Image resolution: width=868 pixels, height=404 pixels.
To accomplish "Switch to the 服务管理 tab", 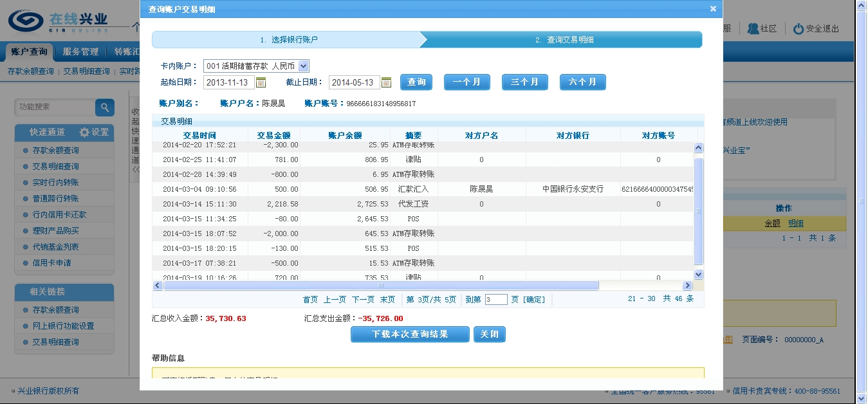I will [80, 51].
